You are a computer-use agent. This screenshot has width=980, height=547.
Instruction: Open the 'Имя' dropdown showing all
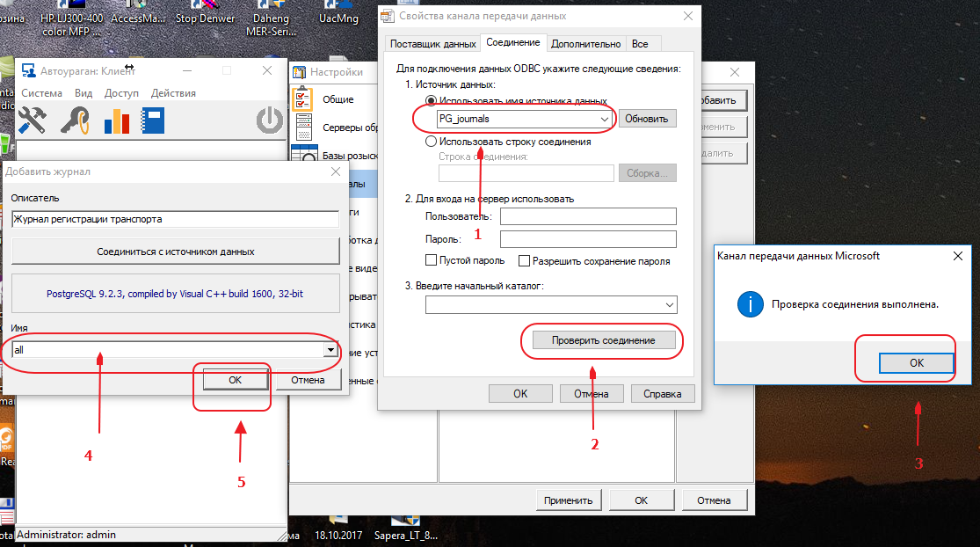pos(330,350)
